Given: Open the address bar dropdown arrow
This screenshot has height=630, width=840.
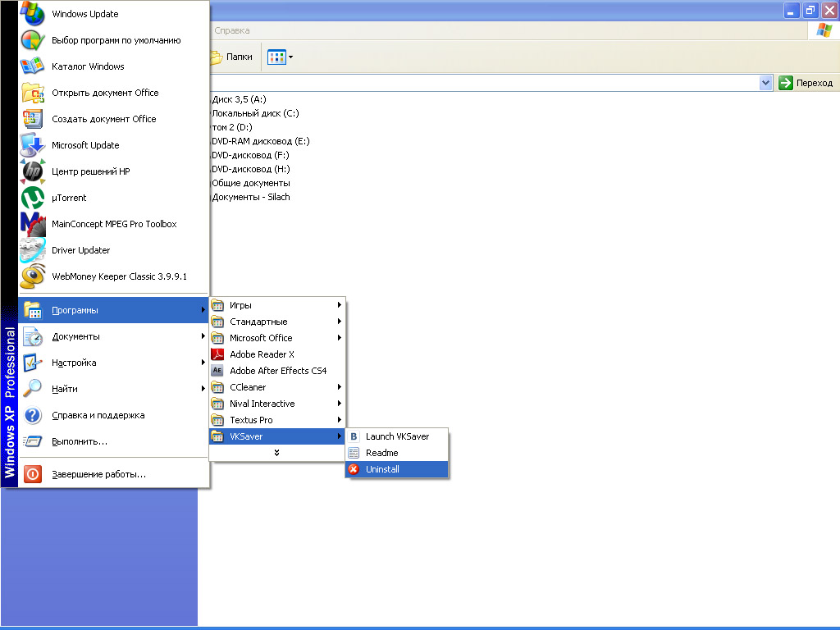Looking at the screenshot, I should [x=765, y=82].
